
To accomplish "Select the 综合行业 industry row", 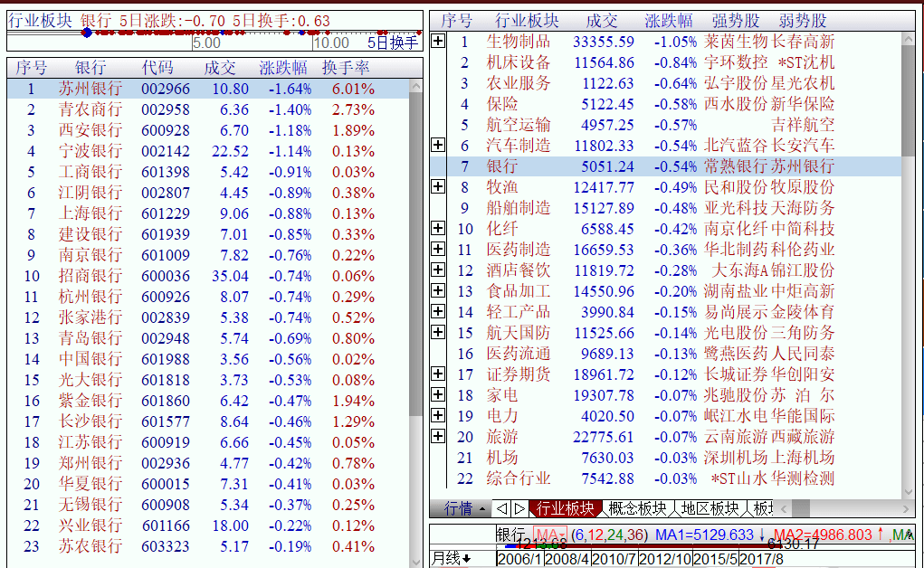I will 666,478.
